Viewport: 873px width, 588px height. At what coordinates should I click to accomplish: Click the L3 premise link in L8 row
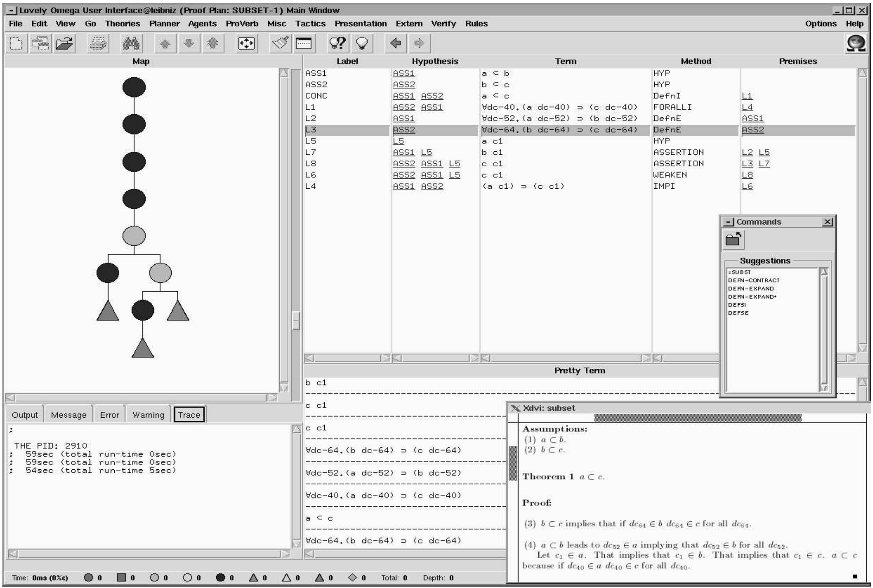click(747, 164)
